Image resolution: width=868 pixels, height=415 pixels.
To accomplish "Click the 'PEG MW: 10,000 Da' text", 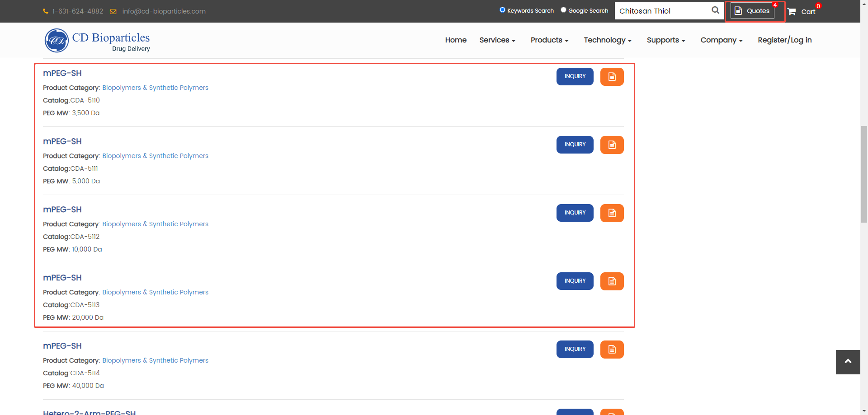I will coord(72,249).
